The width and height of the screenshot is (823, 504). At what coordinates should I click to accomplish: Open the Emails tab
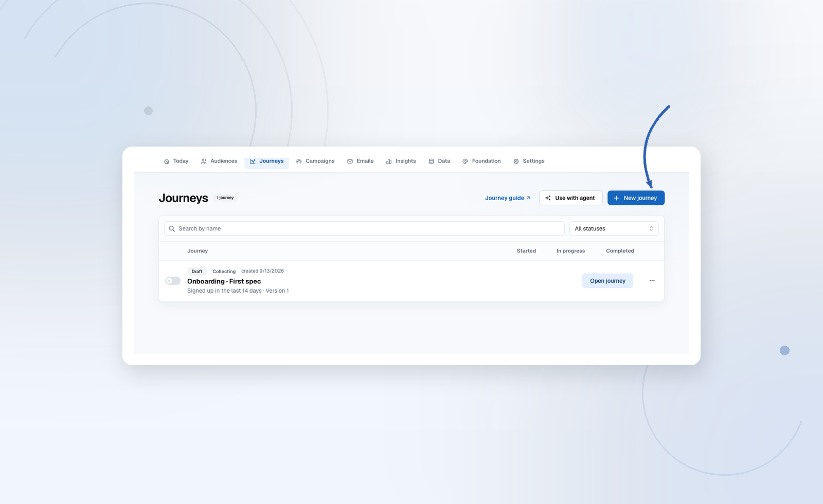[360, 161]
